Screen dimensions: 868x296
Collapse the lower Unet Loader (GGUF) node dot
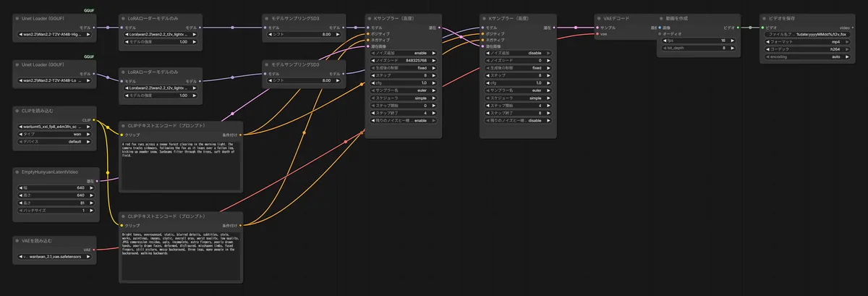point(18,65)
